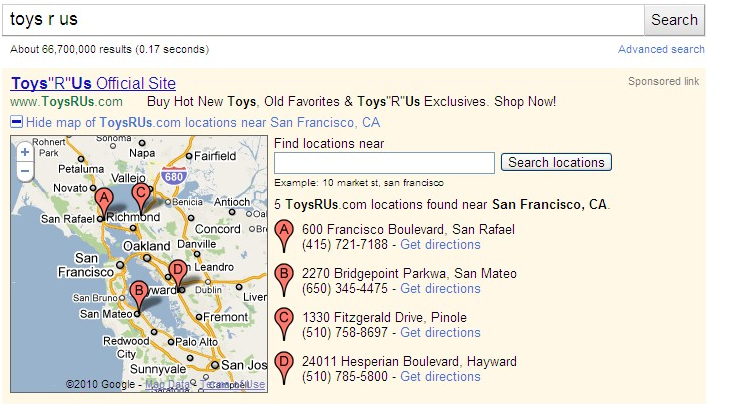
Task: Focus the Find locations near input field
Action: [384, 163]
